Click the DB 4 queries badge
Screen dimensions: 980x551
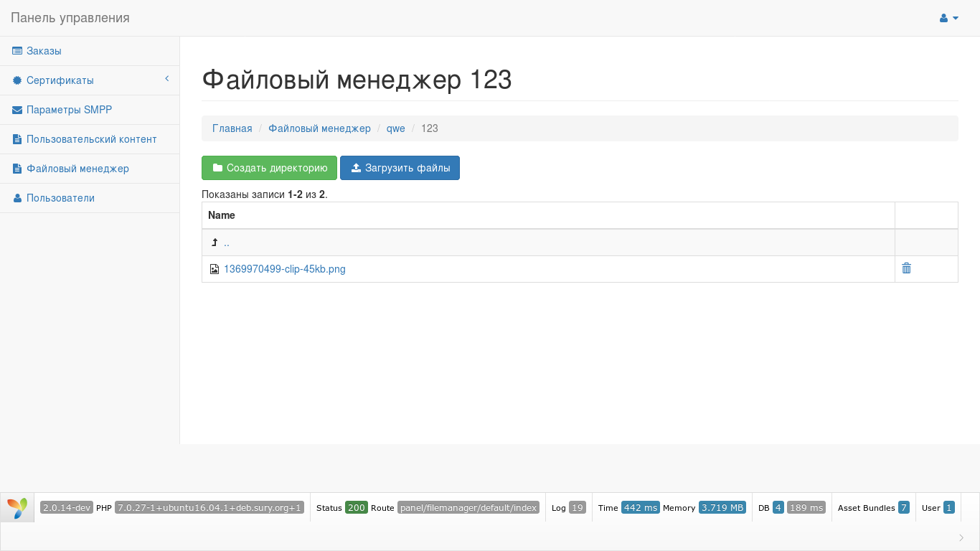click(778, 507)
